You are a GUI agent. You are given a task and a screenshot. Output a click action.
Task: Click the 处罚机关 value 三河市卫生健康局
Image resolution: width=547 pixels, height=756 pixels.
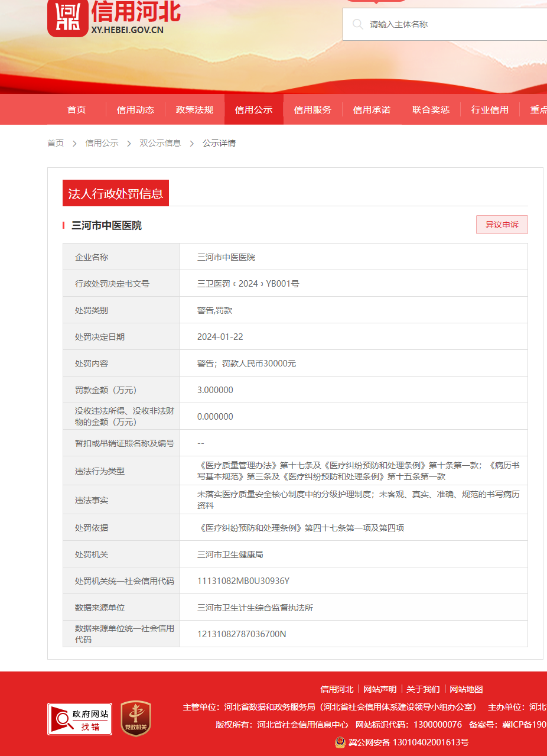tap(230, 554)
